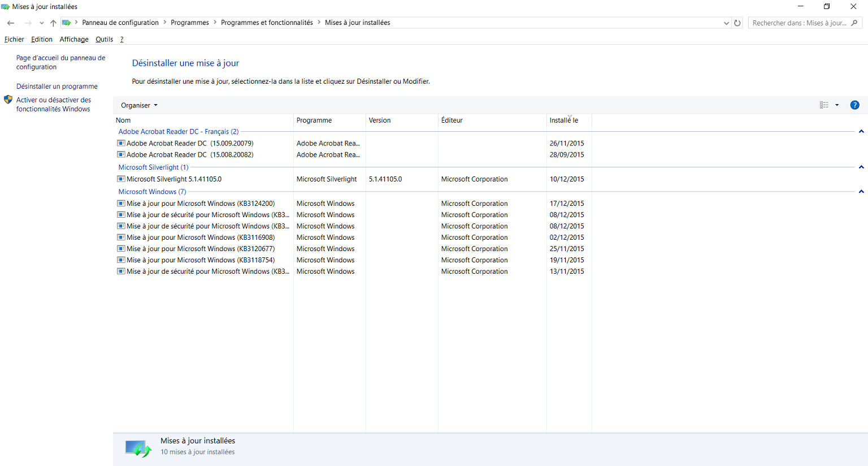Screen dimensions: 868x466
Task: Restore down the window
Action: [827, 7]
